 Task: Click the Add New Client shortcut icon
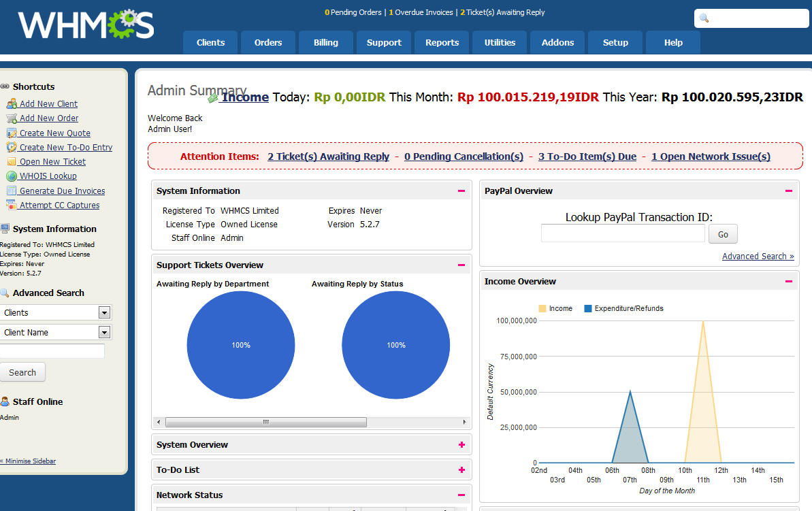click(x=12, y=104)
